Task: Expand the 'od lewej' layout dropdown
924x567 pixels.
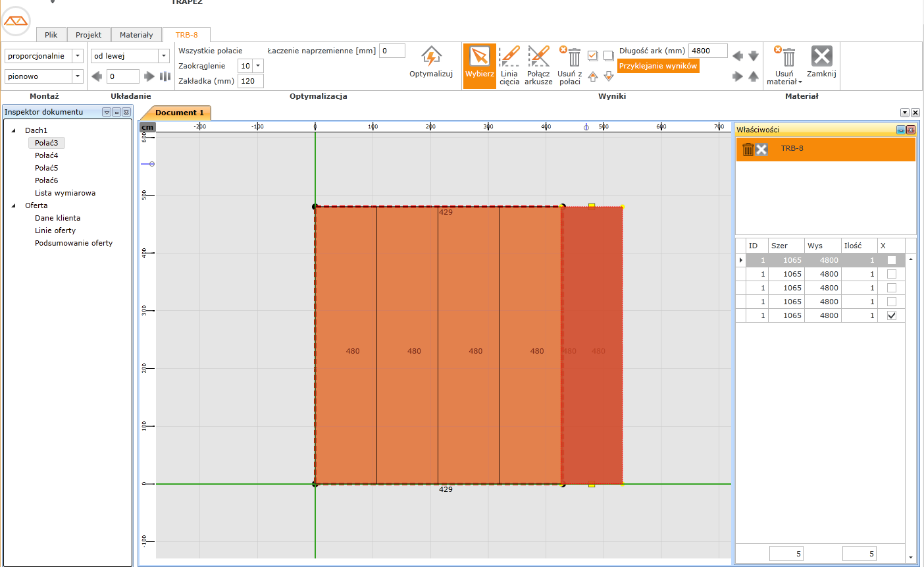Action: click(x=164, y=56)
